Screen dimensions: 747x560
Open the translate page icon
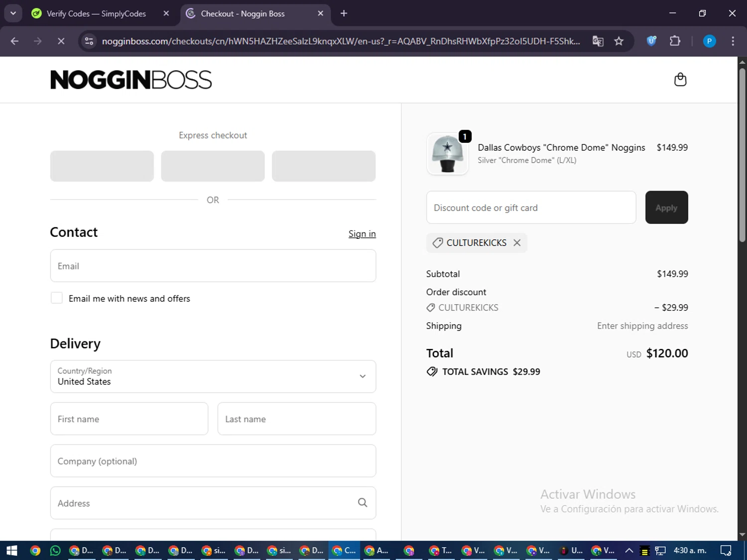pyautogui.click(x=598, y=41)
